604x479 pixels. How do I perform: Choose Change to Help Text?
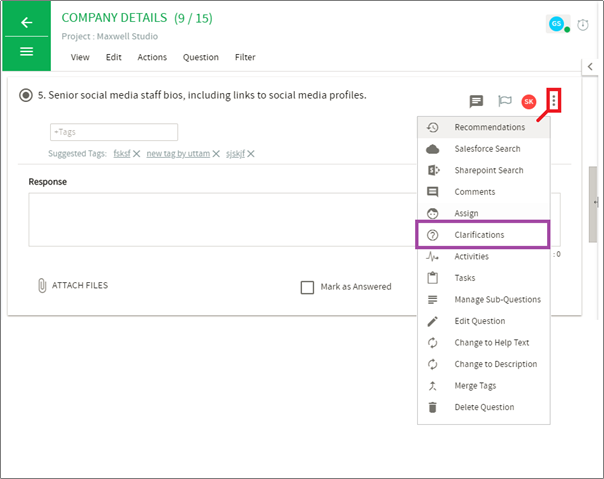click(x=483, y=343)
